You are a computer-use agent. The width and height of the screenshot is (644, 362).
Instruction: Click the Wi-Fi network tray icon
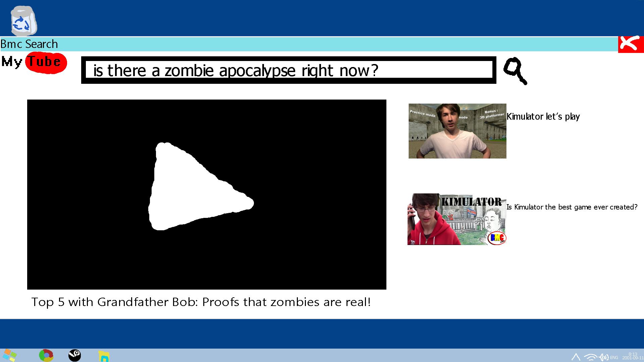pyautogui.click(x=590, y=357)
